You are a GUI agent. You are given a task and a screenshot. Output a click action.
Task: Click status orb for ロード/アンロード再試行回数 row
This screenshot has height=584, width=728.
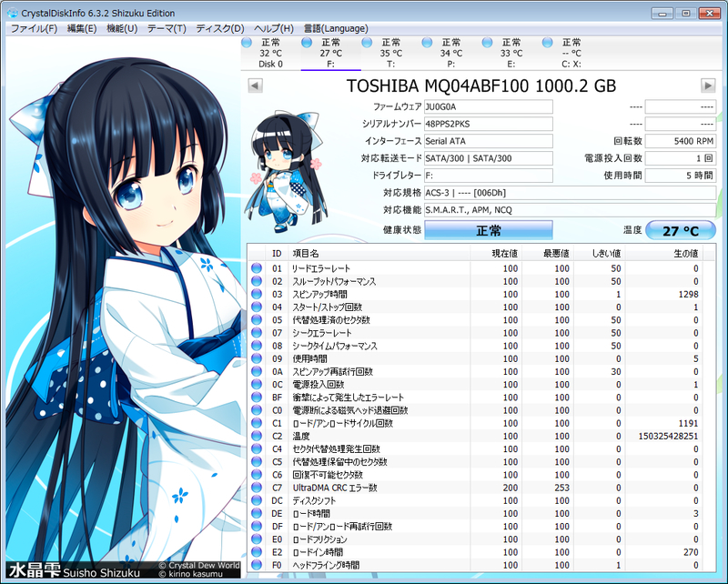[x=257, y=527]
